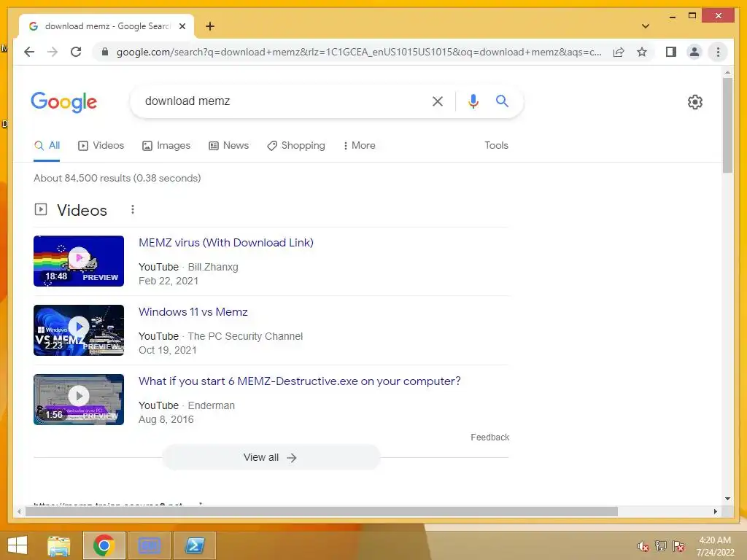The width and height of the screenshot is (747, 560).
Task: Open PowerShell from the taskbar
Action: (194, 545)
